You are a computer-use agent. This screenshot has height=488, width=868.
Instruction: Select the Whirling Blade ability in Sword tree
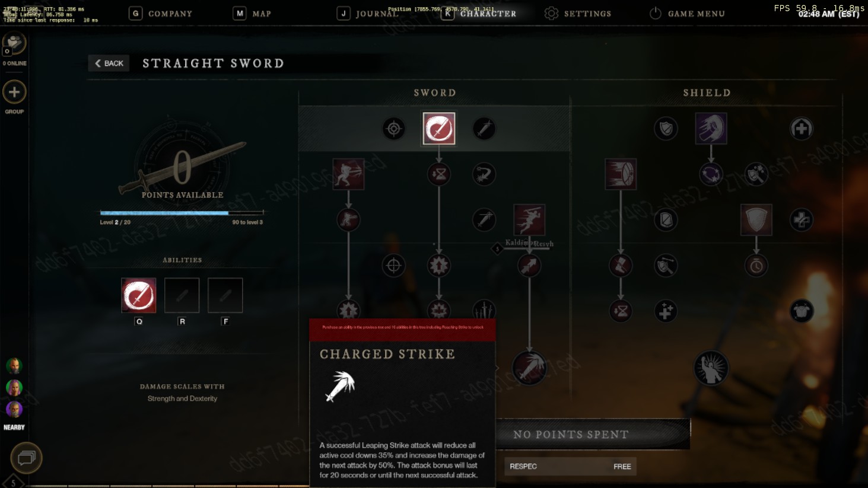coord(439,128)
